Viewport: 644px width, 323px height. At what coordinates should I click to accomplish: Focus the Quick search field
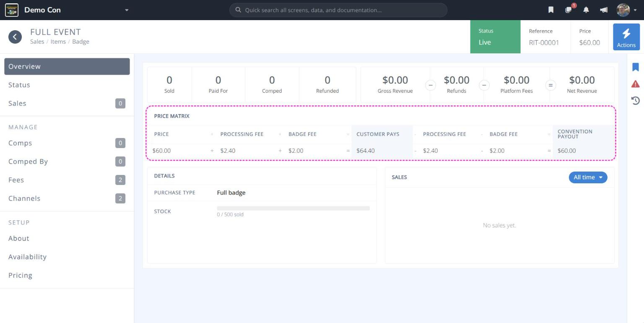tap(338, 10)
